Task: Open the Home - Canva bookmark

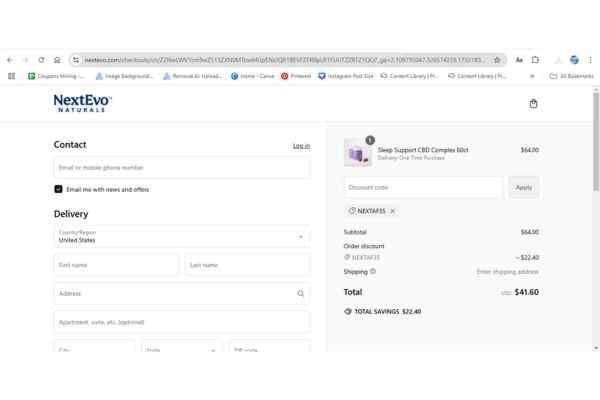Action: pyautogui.click(x=253, y=76)
